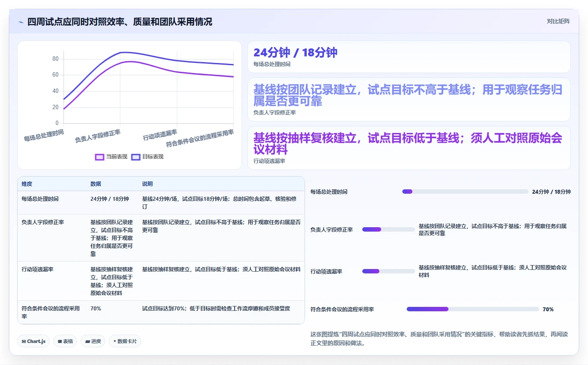Click the 说明 table column header
This screenshot has width=588, height=365.
tap(147, 184)
